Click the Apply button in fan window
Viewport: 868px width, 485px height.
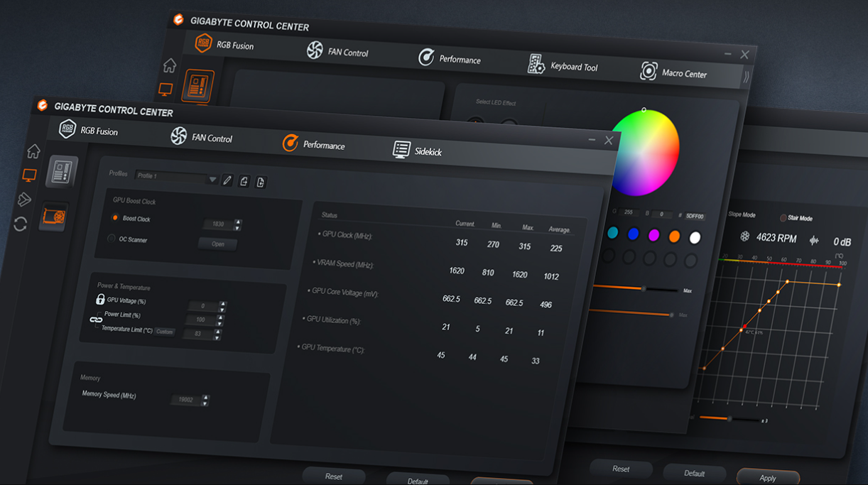[x=768, y=477]
